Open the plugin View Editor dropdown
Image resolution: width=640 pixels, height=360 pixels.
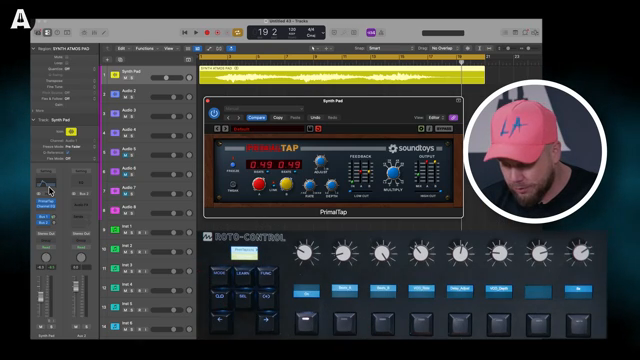point(436,118)
